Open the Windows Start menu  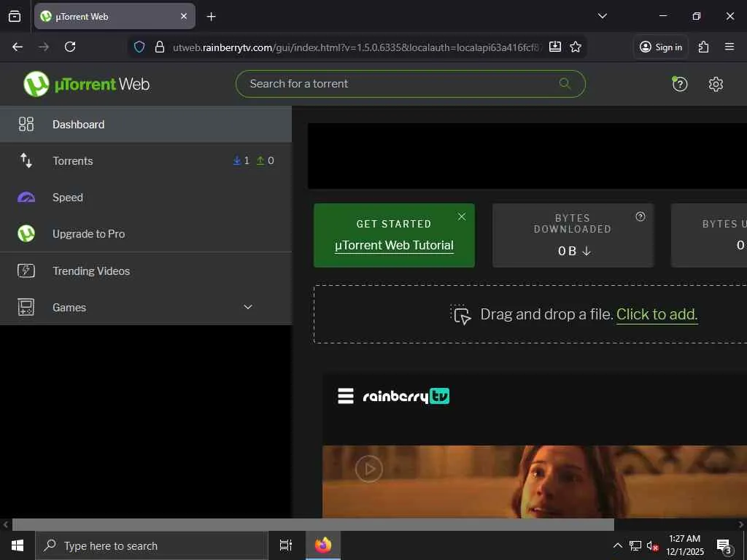[x=18, y=545]
